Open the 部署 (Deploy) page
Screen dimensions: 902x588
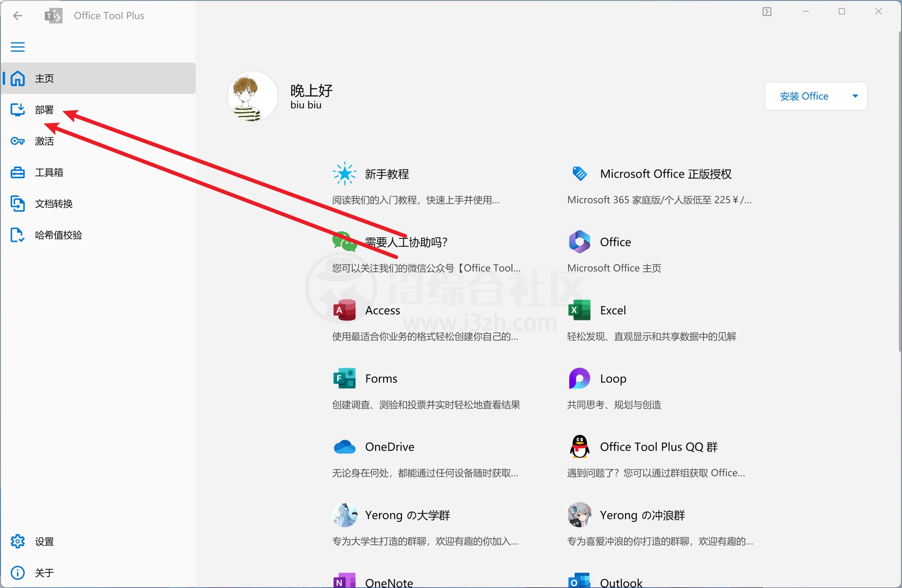pyautogui.click(x=44, y=110)
